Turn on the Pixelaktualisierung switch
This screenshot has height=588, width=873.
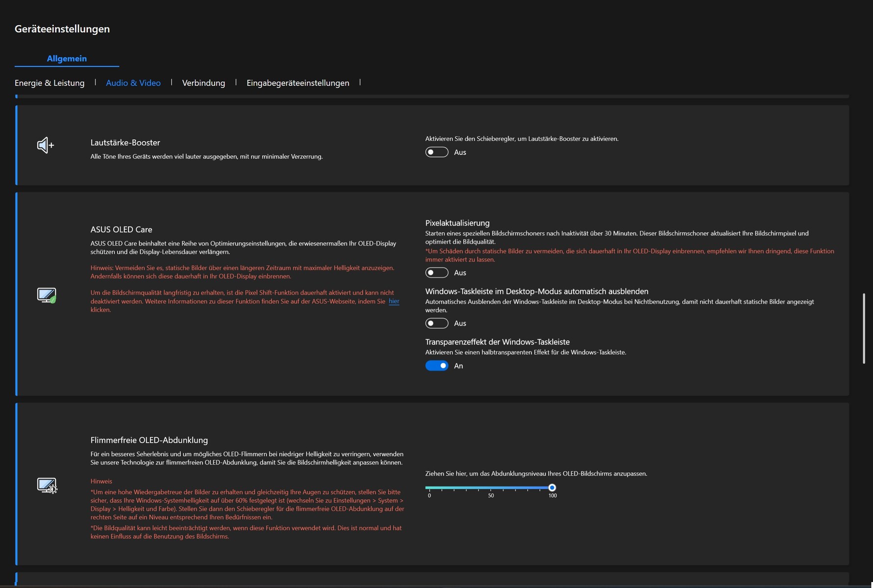point(437,272)
